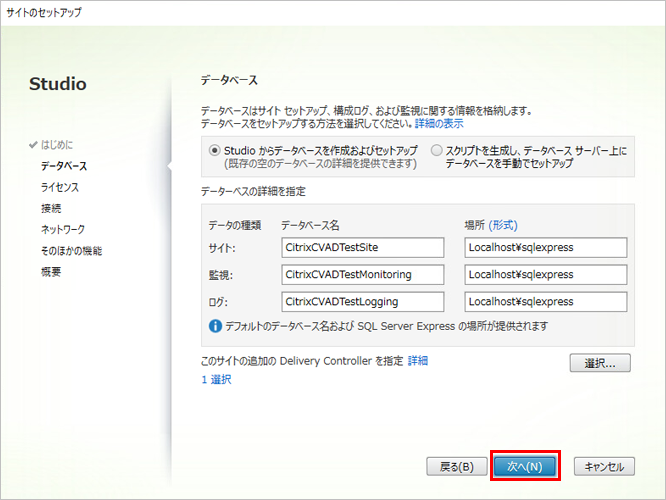This screenshot has height=500, width=666.
Task: Click the 選択... button for Delivery Controller
Action: 600,363
